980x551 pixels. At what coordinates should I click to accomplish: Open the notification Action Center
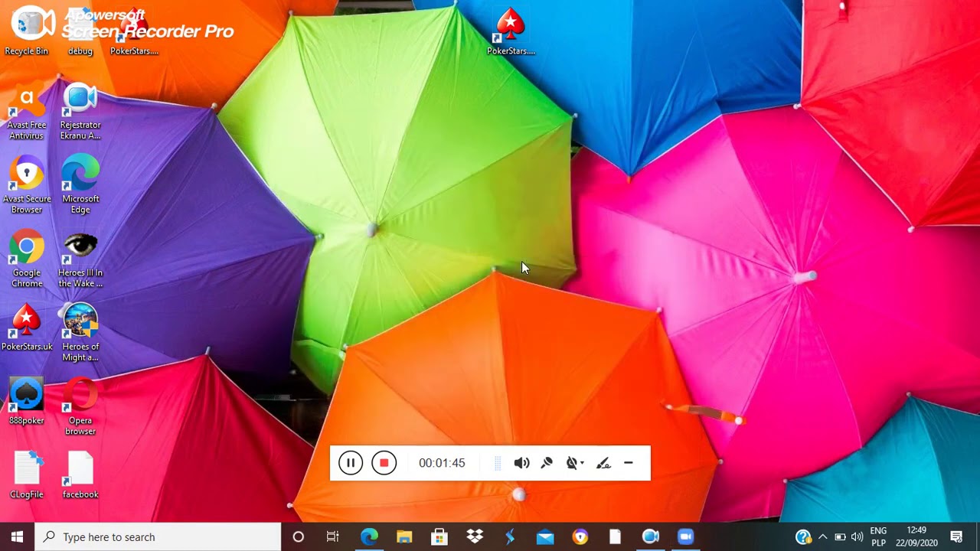pyautogui.click(x=956, y=537)
